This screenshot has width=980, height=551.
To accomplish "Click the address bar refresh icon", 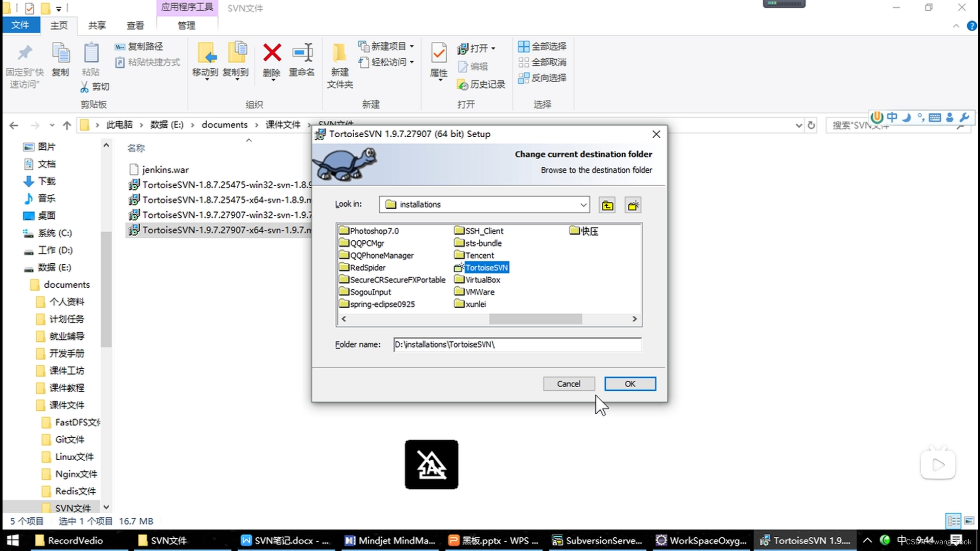I will click(x=811, y=125).
